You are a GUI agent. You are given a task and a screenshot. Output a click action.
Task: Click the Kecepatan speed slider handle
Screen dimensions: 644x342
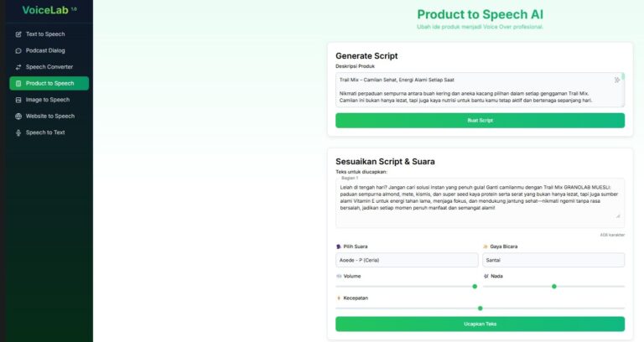tap(480, 308)
